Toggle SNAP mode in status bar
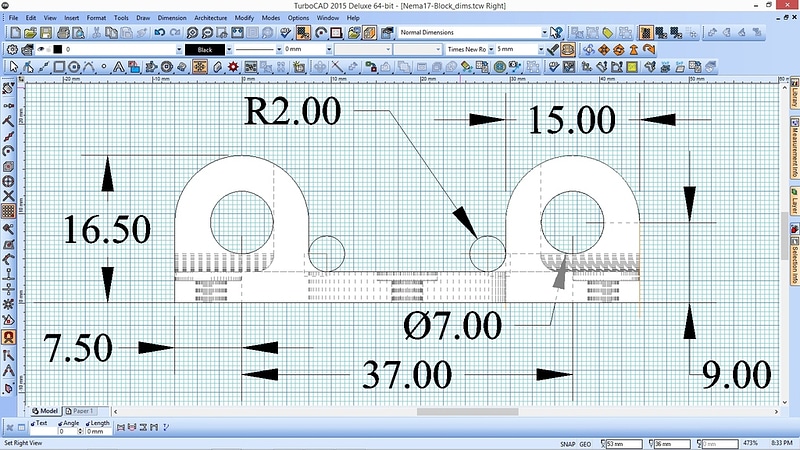Image resolution: width=800 pixels, height=450 pixels. pyautogui.click(x=567, y=444)
